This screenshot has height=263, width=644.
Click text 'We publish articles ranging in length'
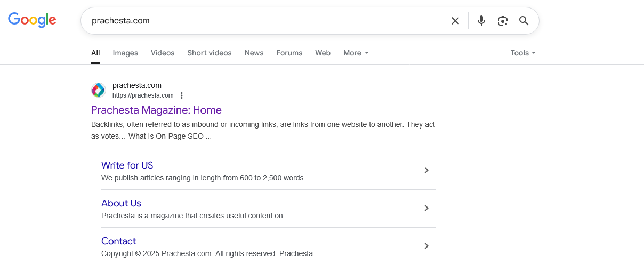coord(206,178)
